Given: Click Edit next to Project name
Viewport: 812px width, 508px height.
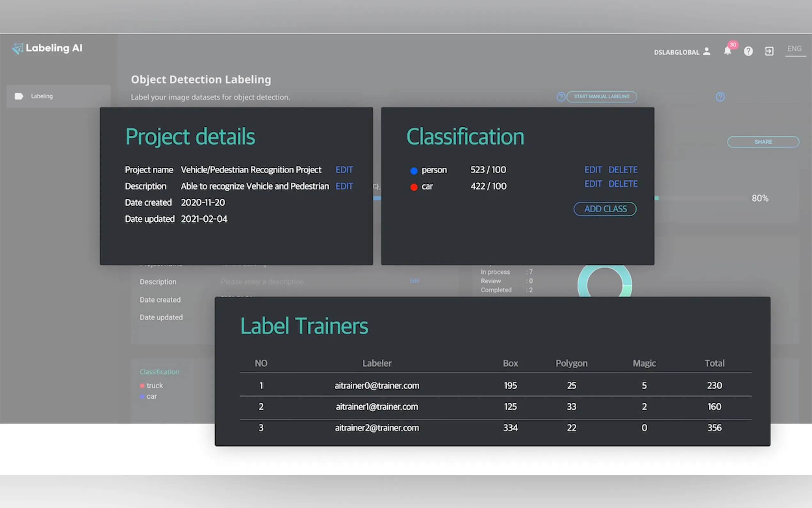Looking at the screenshot, I should pyautogui.click(x=344, y=170).
